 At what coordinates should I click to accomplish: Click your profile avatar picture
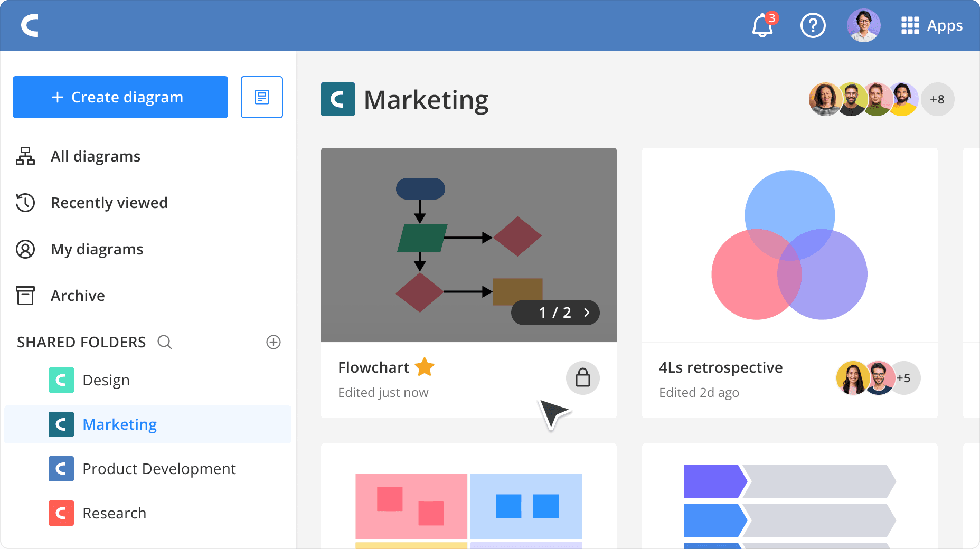coord(864,25)
